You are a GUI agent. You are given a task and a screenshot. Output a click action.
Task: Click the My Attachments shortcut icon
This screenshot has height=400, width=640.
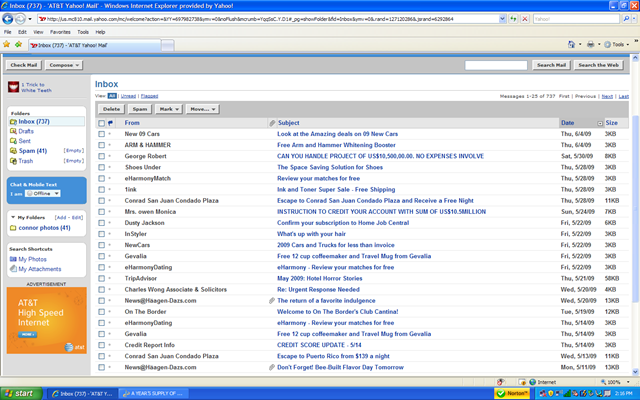pos(13,269)
